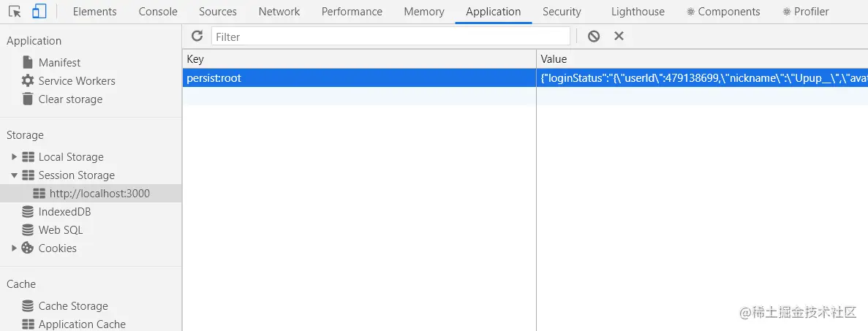Select the Manifest sidebar item
The width and height of the screenshot is (868, 331).
pyautogui.click(x=59, y=63)
